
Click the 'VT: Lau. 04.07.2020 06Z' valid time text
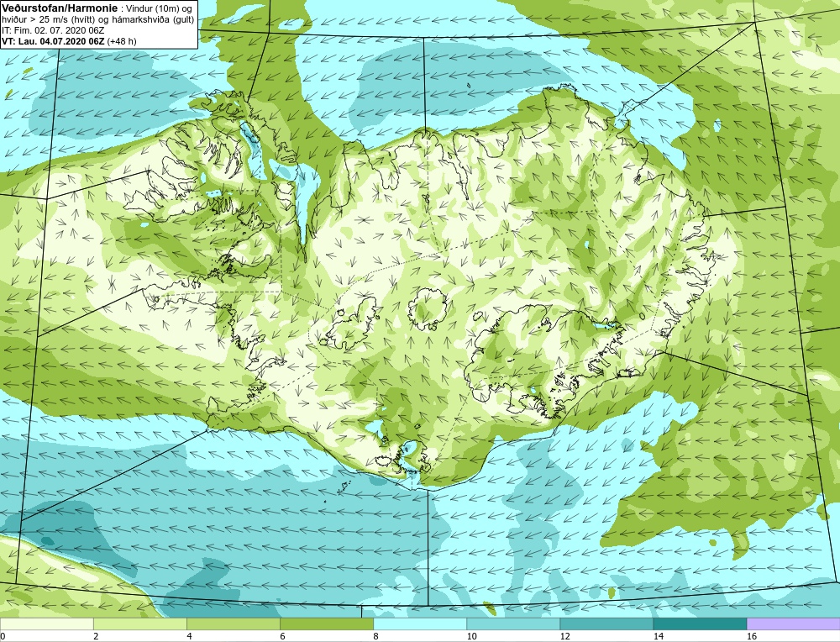[x=53, y=40]
